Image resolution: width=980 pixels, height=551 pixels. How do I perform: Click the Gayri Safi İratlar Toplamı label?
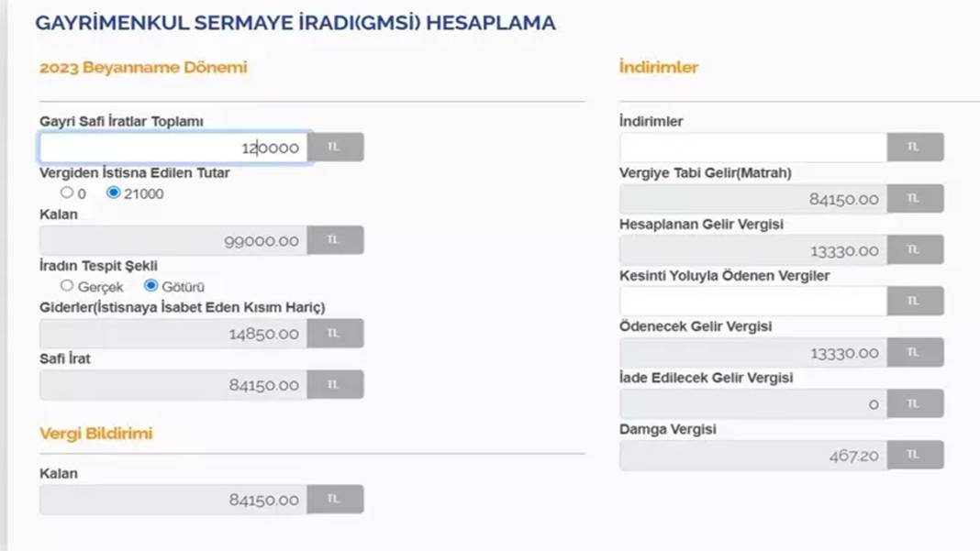click(121, 121)
